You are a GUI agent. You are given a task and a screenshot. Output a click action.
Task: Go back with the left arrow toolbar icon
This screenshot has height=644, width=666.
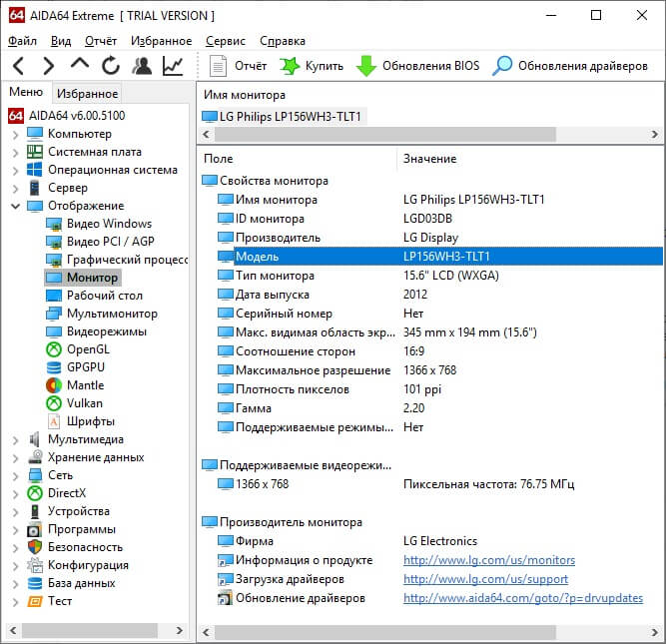coord(18,66)
